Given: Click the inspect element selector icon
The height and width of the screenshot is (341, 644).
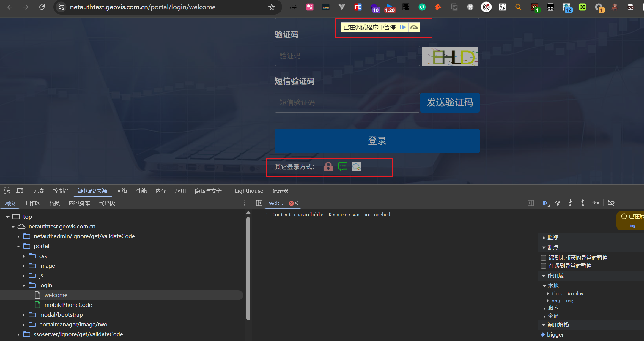Looking at the screenshot, I should pyautogui.click(x=7, y=191).
